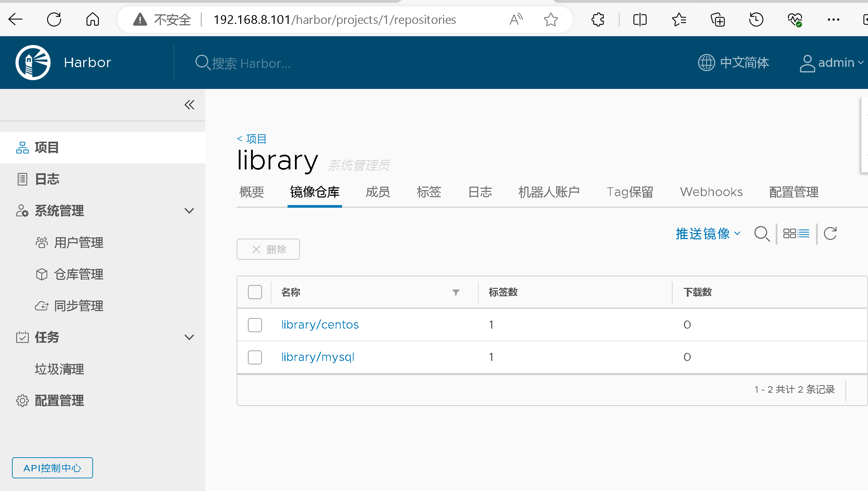This screenshot has width=868, height=491.
Task: Switch to card view icon
Action: [x=789, y=233]
